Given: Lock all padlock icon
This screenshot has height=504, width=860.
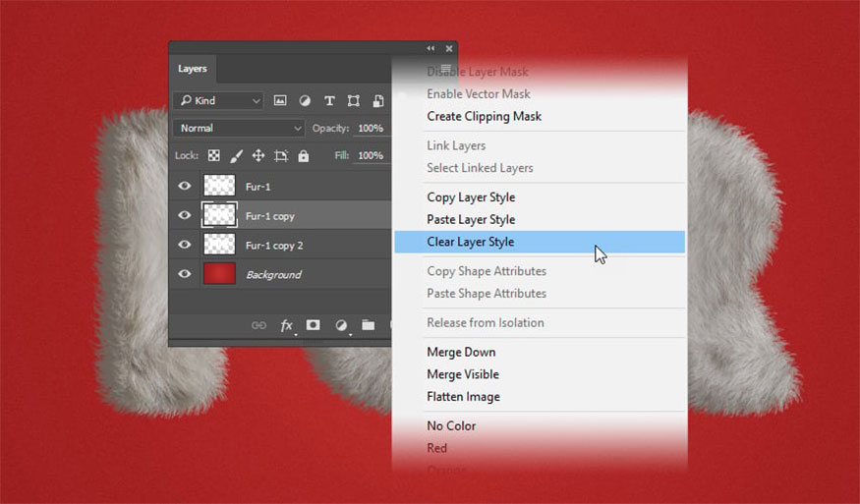Looking at the screenshot, I should pos(304,156).
